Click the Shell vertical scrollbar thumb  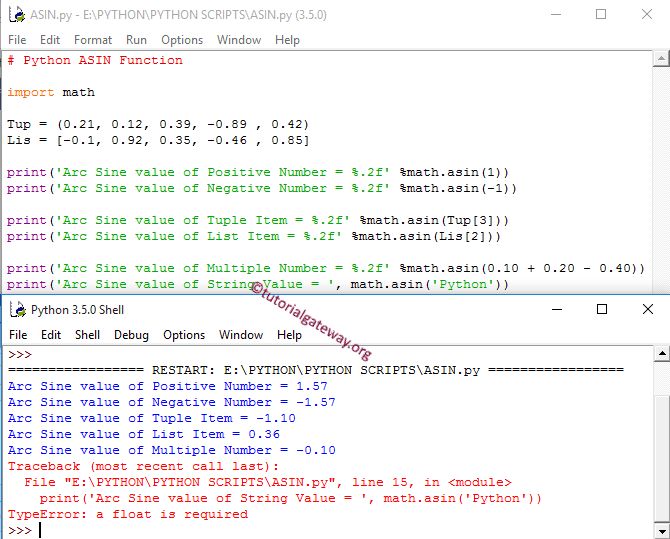pos(662,459)
